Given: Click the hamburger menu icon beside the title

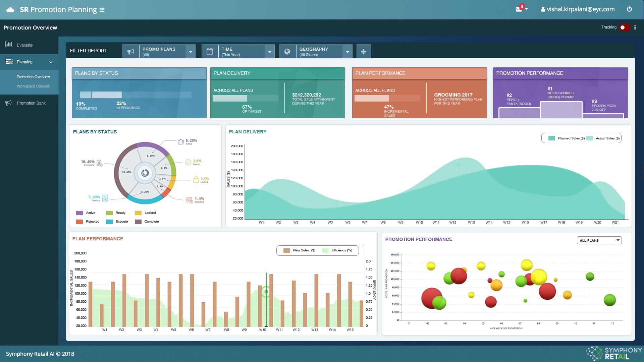Looking at the screenshot, I should 102,10.
